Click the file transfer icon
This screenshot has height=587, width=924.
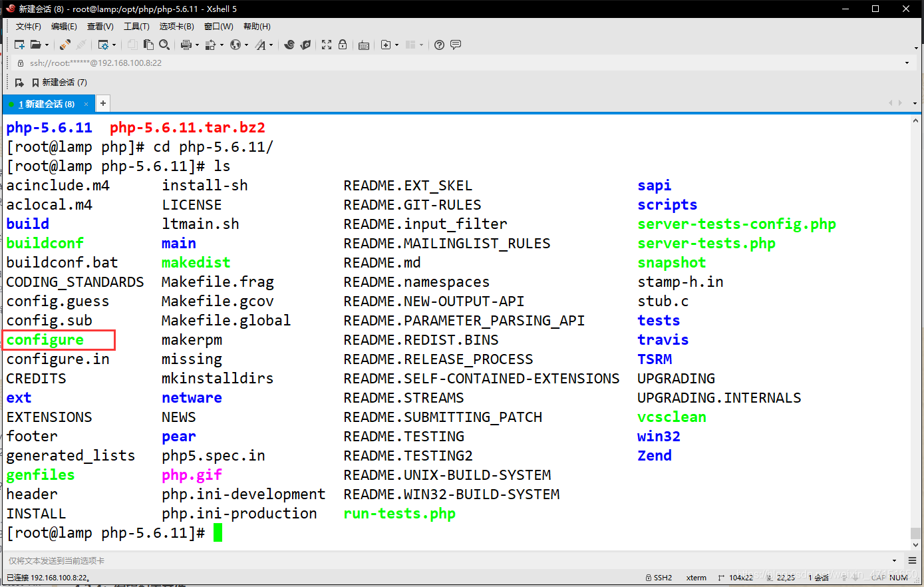point(210,45)
